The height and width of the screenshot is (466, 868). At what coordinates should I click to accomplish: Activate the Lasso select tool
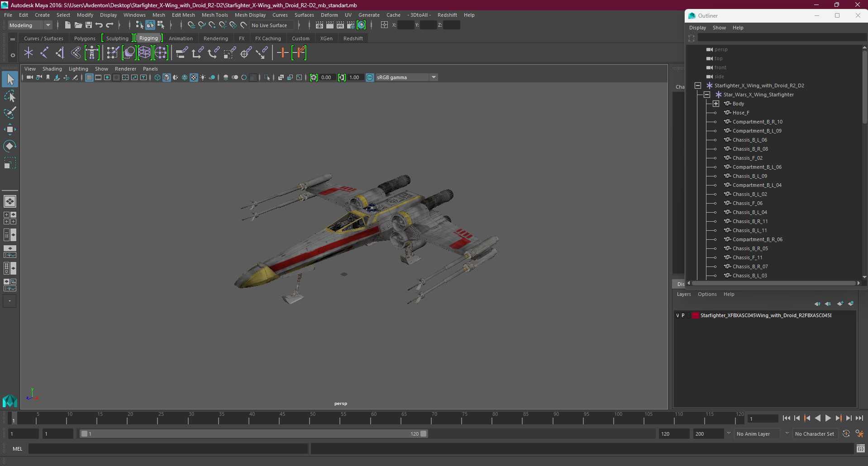10,96
